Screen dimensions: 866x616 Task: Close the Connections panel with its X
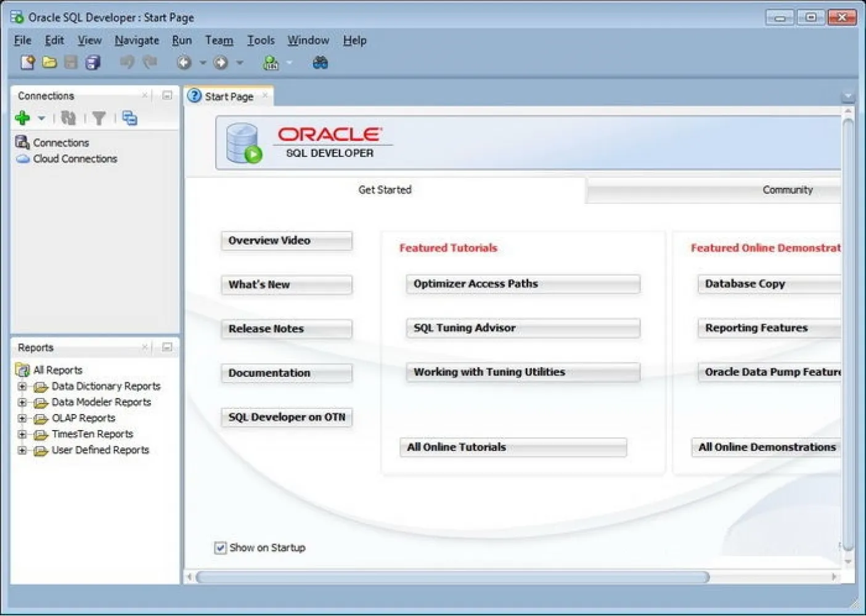[145, 95]
